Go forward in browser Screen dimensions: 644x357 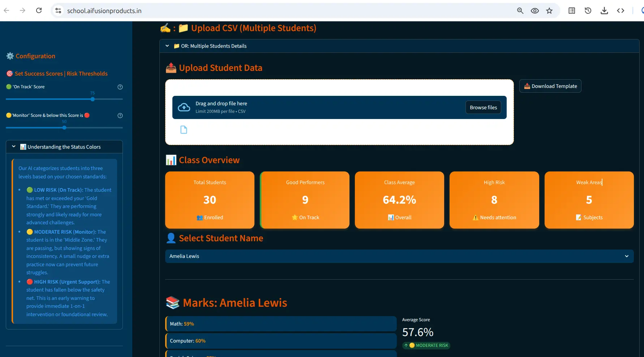point(22,10)
